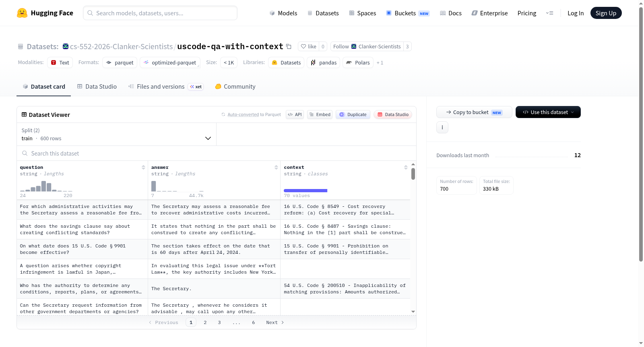Image resolution: width=644 pixels, height=347 pixels.
Task: Select the parquet format tag
Action: click(120, 62)
